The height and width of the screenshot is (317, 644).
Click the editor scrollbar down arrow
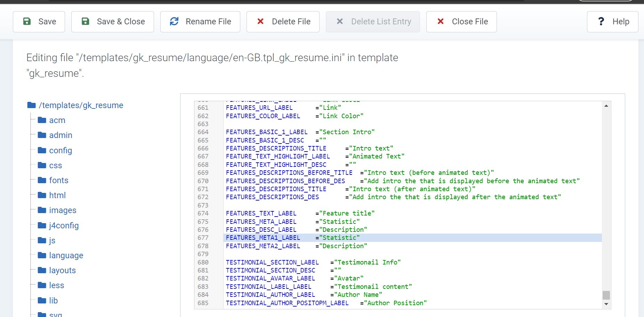click(x=606, y=304)
